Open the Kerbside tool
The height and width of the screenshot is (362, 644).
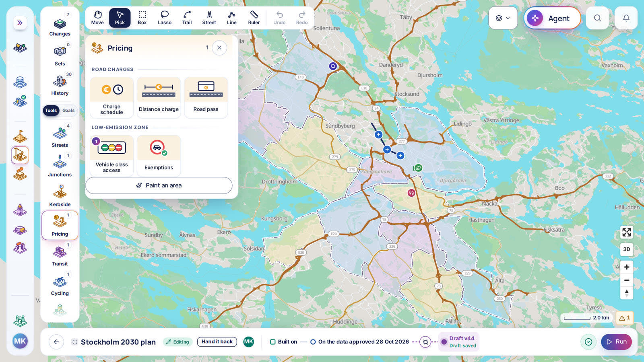click(60, 195)
